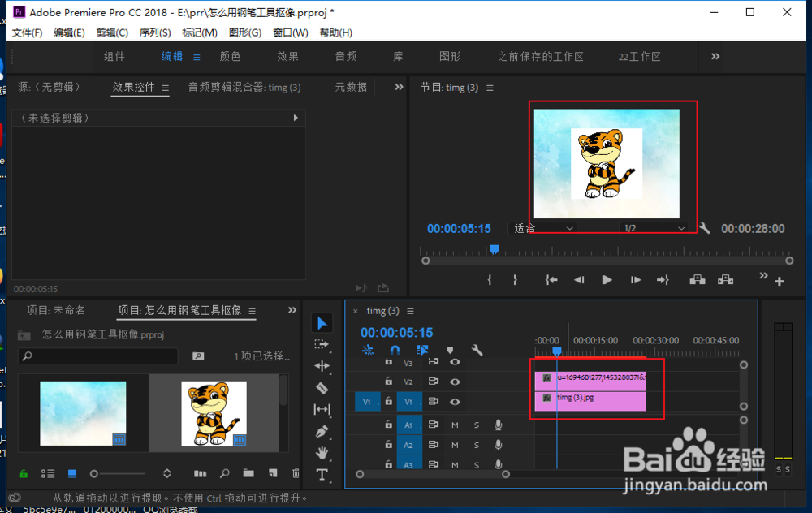Open the program monitor button editor plus

point(780,281)
